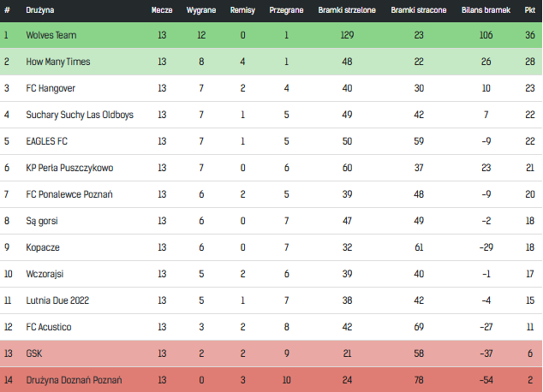Image resolution: width=543 pixels, height=392 pixels.
Task: Click the EAGLES FC team name
Action: (47, 141)
